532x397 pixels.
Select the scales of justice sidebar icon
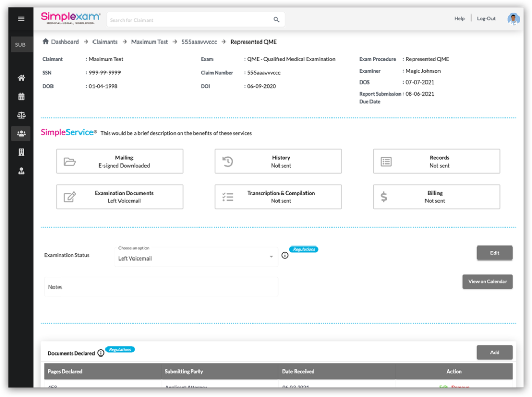21,115
